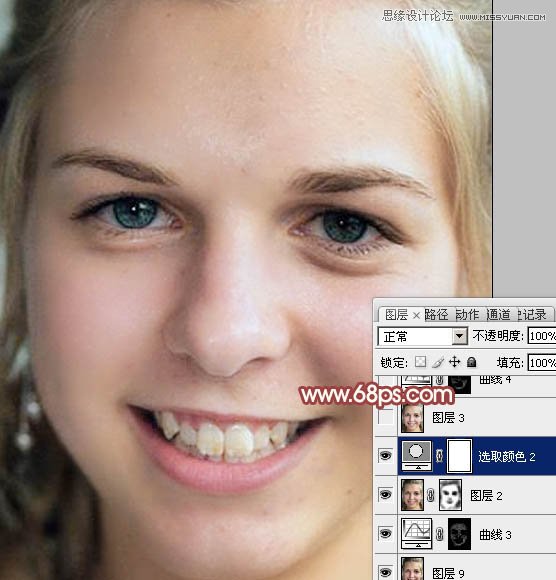Select the 选取颜色 2 layer name

(507, 456)
